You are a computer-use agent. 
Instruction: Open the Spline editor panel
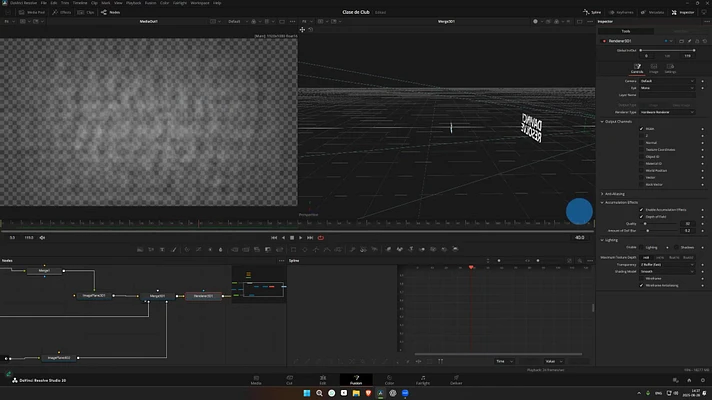[x=592, y=12]
